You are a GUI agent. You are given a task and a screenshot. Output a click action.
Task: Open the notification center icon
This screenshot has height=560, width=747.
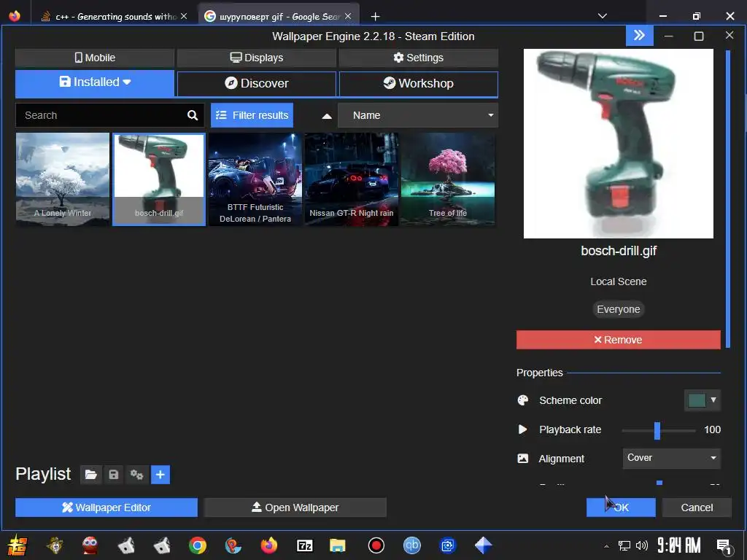(724, 547)
